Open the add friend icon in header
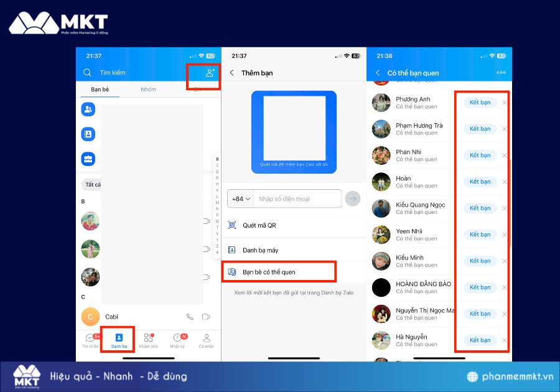 click(210, 72)
